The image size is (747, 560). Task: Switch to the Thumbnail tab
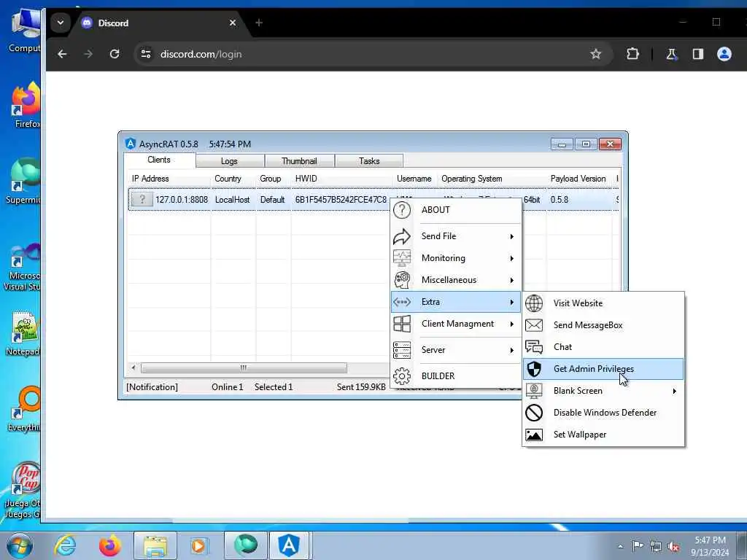coord(299,161)
